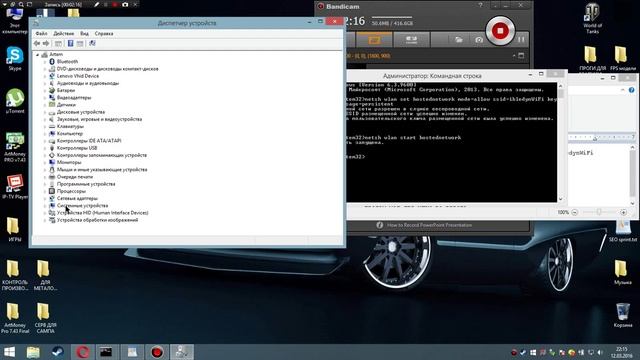The image size is (640, 360).
Task: Select Контроллеры IDE ATA/ATAPI row
Action: pos(89,141)
